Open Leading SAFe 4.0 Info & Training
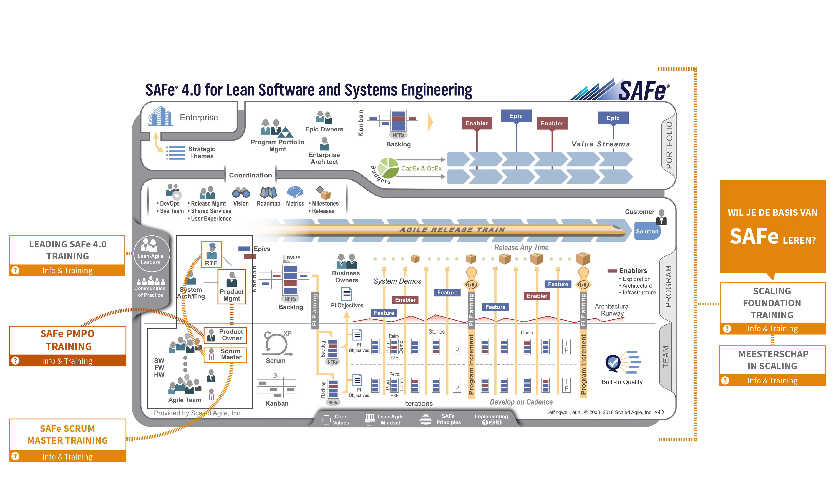 67,271
